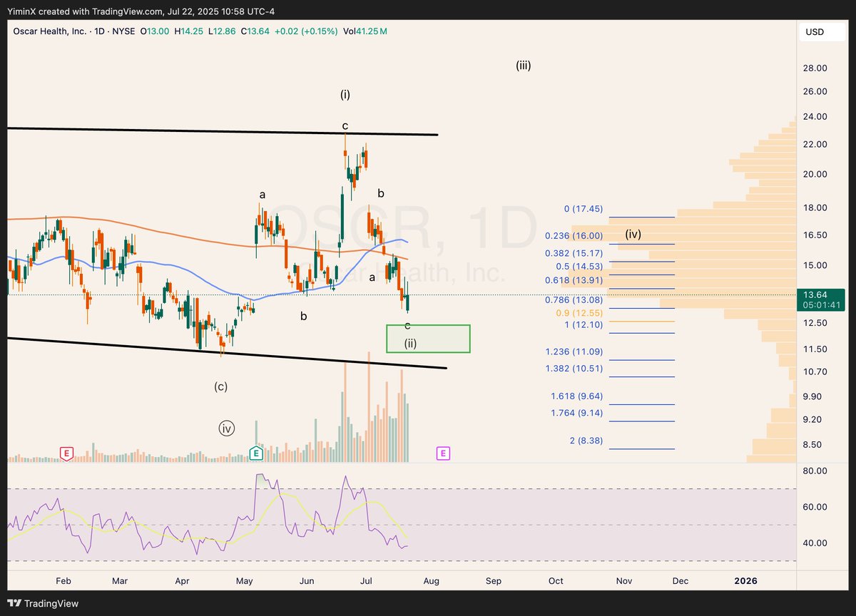Click the red E earnings marker near February
This screenshot has height=616, width=856.
(x=66, y=453)
